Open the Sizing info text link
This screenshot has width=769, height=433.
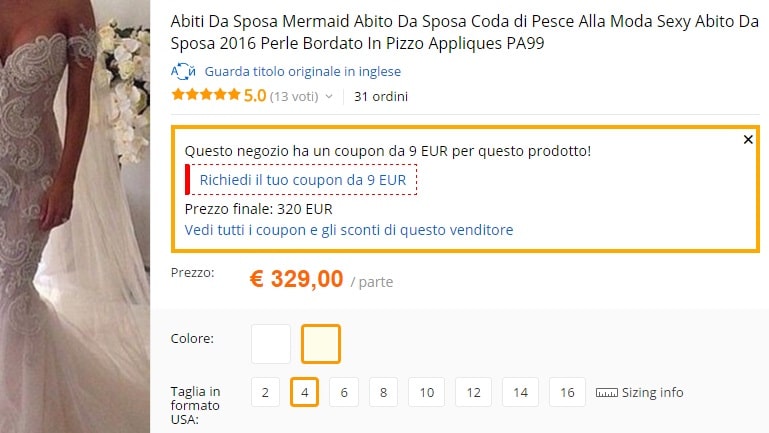[x=652, y=393]
